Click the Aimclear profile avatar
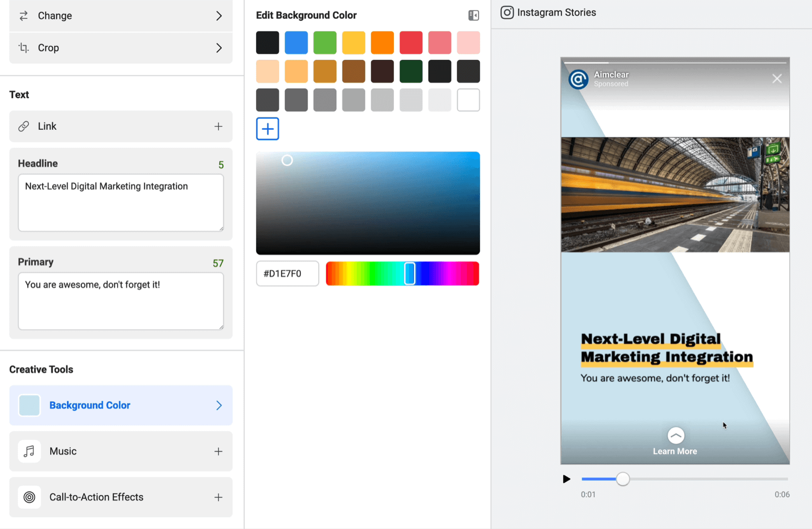Screen dimensions: 812x529 [579, 79]
